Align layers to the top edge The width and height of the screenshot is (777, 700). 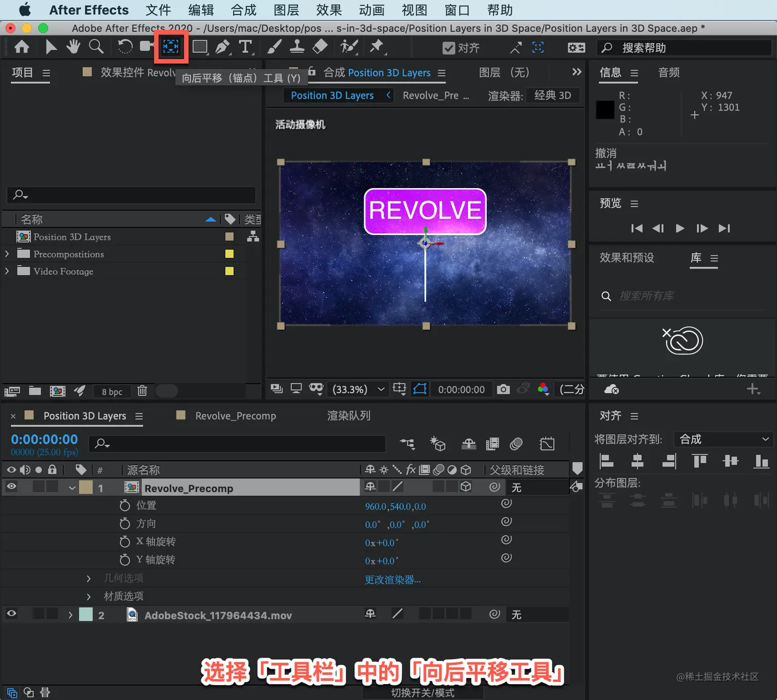(x=699, y=461)
